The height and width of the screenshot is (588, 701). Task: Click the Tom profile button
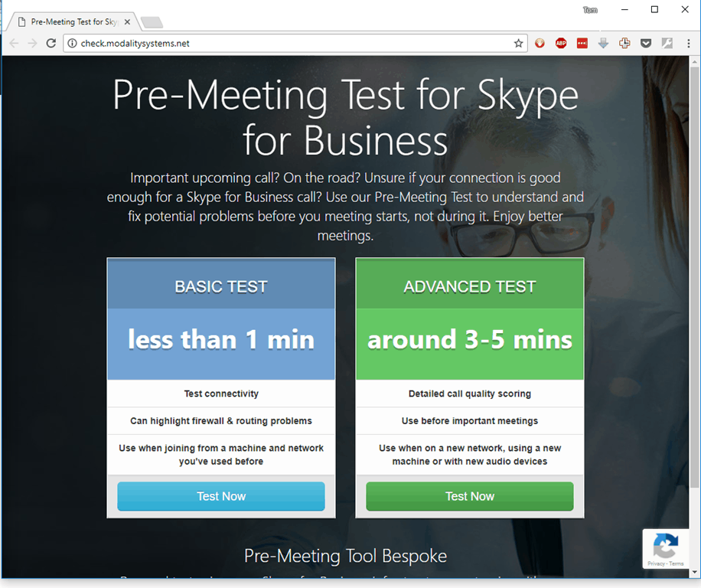pos(589,10)
